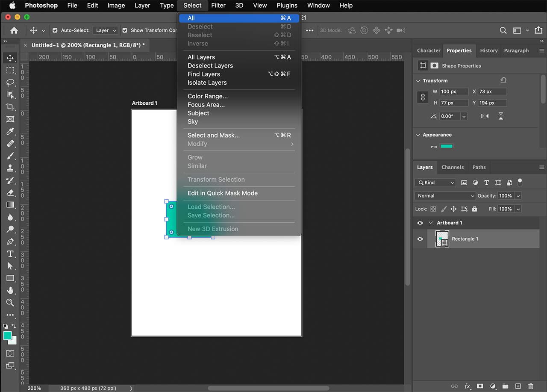The height and width of the screenshot is (392, 547).
Task: Open the Search magnifier icon in options bar
Action: (503, 30)
